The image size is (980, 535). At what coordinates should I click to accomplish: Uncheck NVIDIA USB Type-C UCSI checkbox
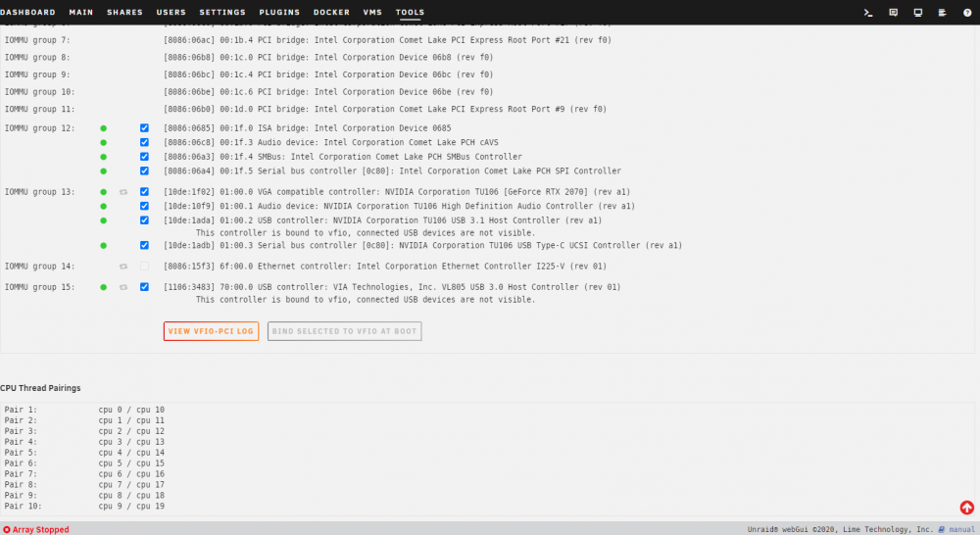(x=144, y=246)
